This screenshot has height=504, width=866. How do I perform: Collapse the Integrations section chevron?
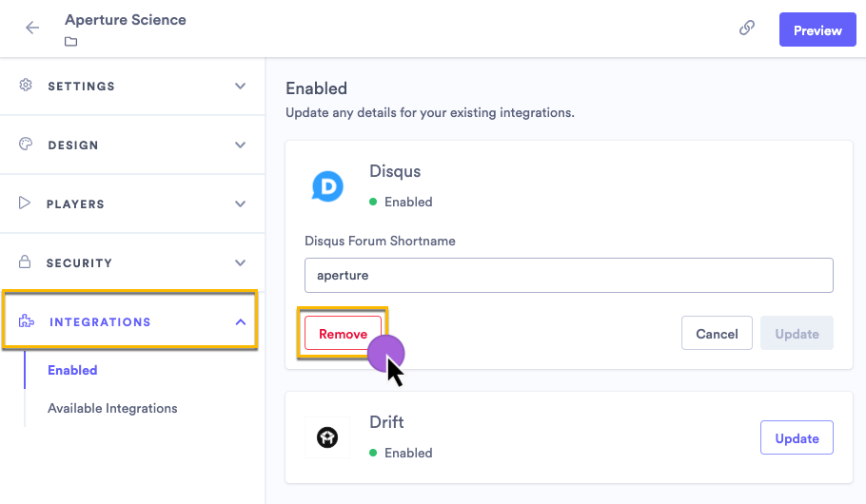click(x=240, y=321)
